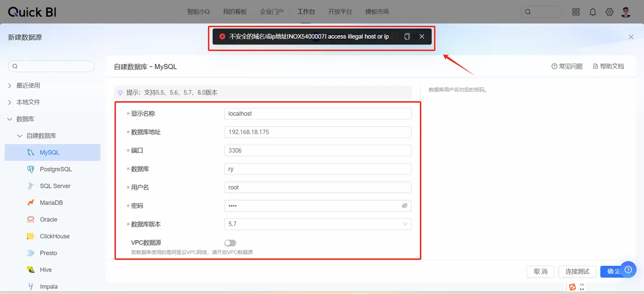The height and width of the screenshot is (294, 644).
Task: Open the 数据库版本 dropdown
Action: pos(318,224)
